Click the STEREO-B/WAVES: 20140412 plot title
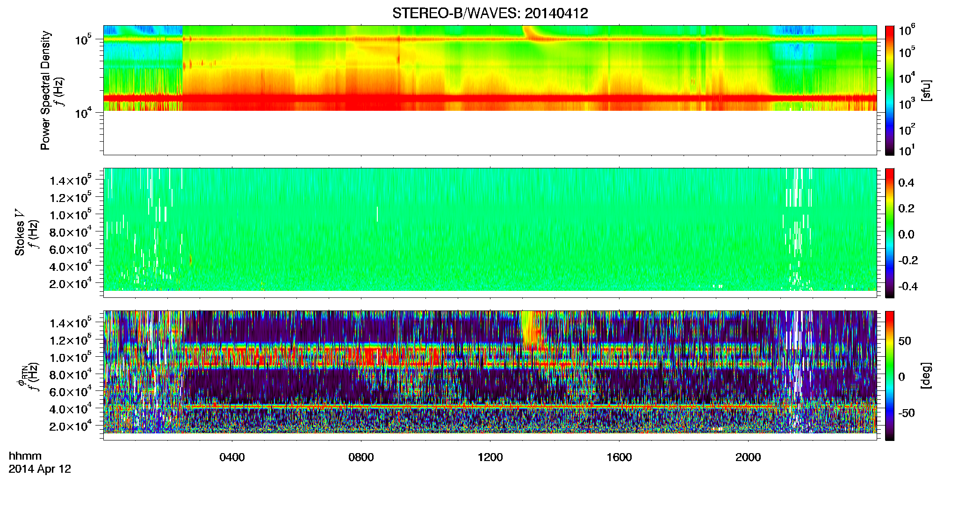Viewport: 980px width, 505px height. click(490, 13)
